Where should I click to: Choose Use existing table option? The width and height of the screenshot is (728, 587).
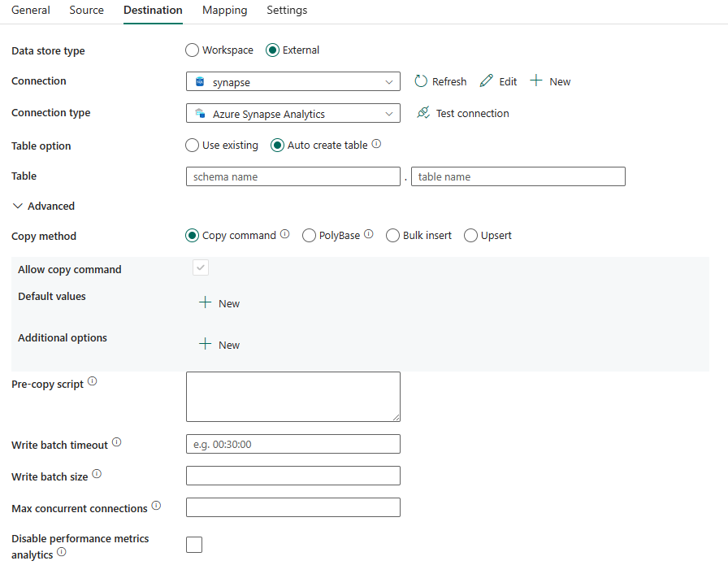click(x=193, y=146)
